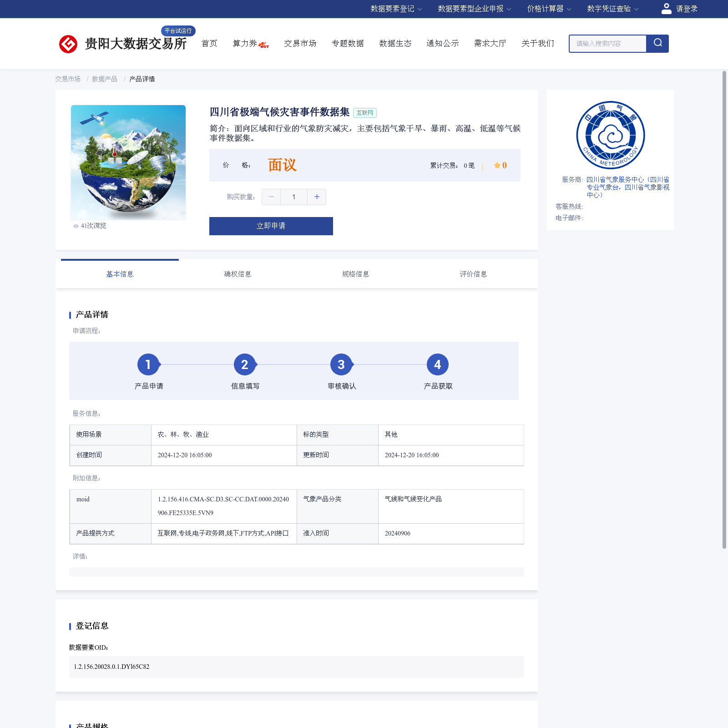Click the user avatar login icon

tap(666, 9)
